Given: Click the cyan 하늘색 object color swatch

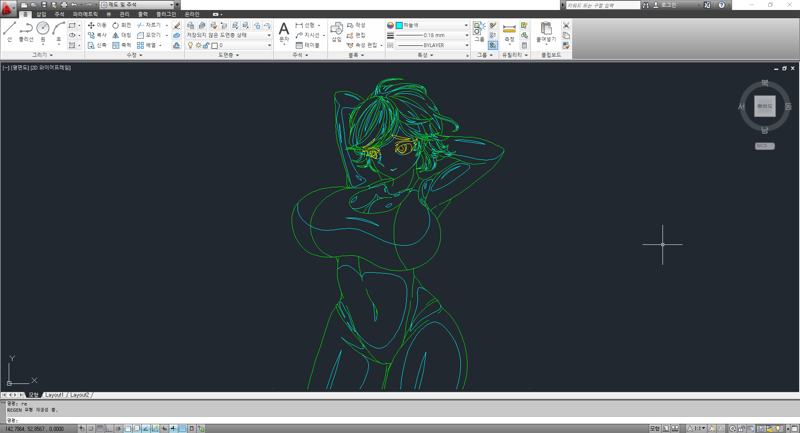Looking at the screenshot, I should click(x=399, y=25).
